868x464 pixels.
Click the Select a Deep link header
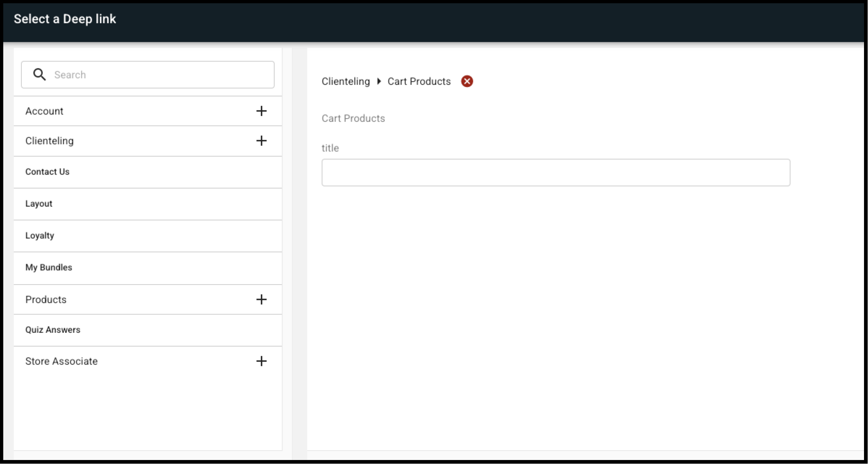point(65,19)
